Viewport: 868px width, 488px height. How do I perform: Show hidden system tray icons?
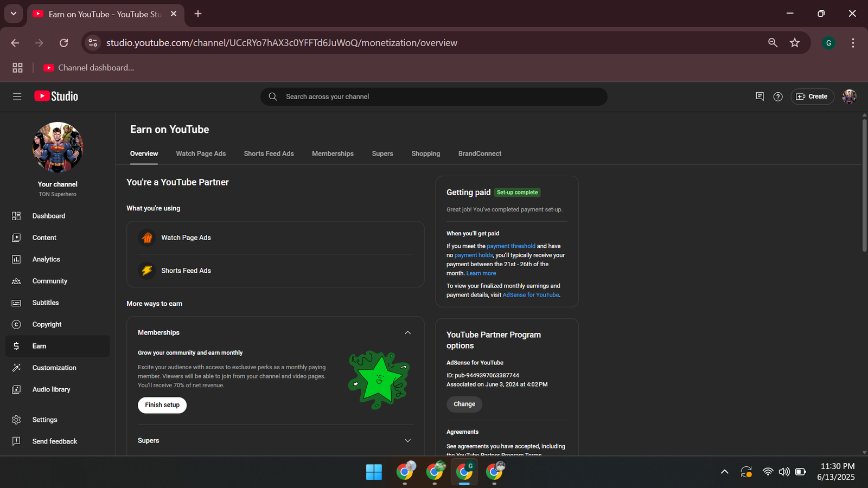pyautogui.click(x=724, y=472)
